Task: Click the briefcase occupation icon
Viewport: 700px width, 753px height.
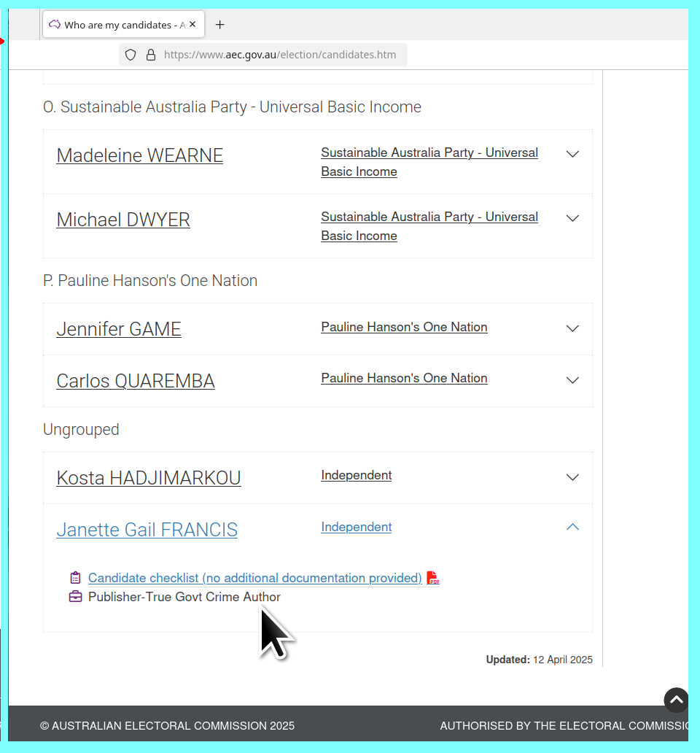Action: point(75,597)
